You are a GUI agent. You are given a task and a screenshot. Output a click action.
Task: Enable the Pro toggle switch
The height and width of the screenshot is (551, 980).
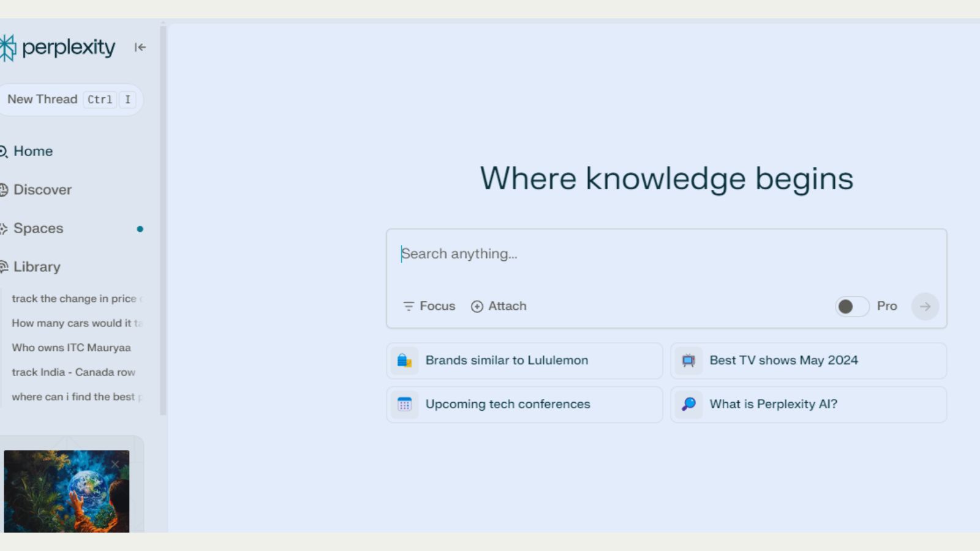click(x=852, y=306)
